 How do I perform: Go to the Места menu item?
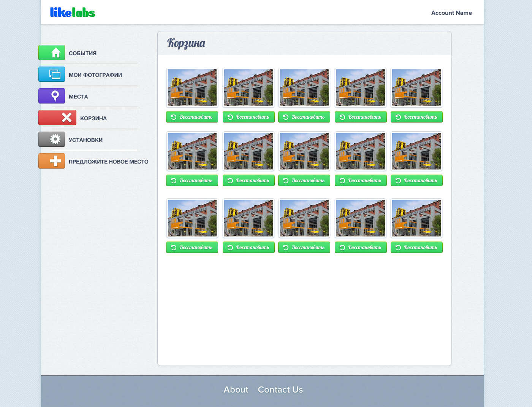pos(78,97)
